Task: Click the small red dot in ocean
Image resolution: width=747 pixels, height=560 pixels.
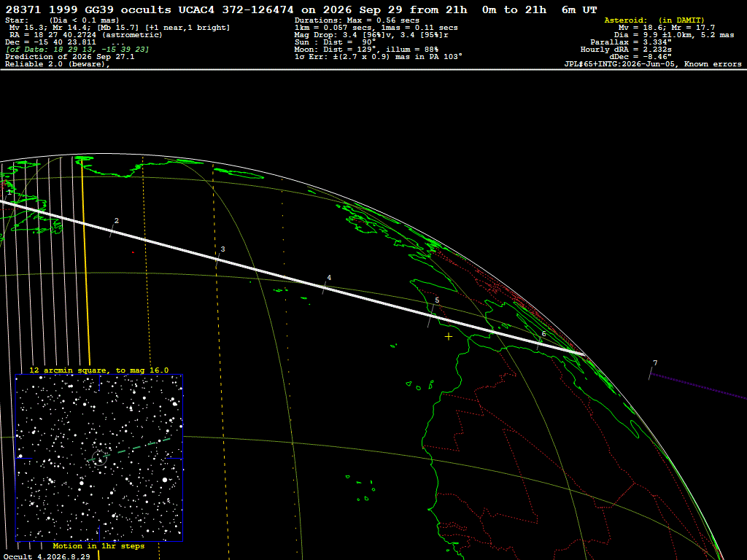Action: (x=133, y=252)
